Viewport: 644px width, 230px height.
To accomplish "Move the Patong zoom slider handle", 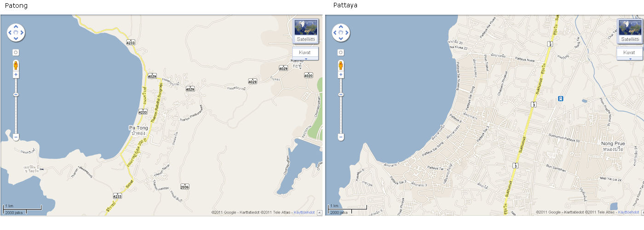I will coord(16,95).
